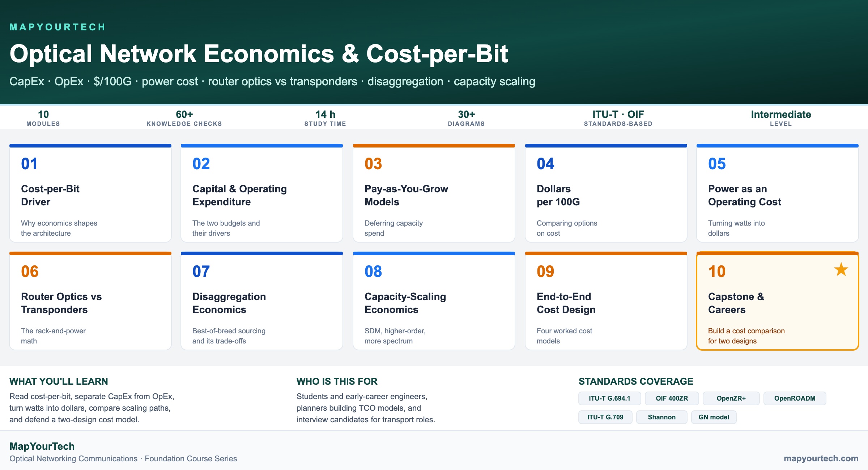Click 'The two budgets and their drivers'
Image resolution: width=868 pixels, height=470 pixels.
(226, 228)
